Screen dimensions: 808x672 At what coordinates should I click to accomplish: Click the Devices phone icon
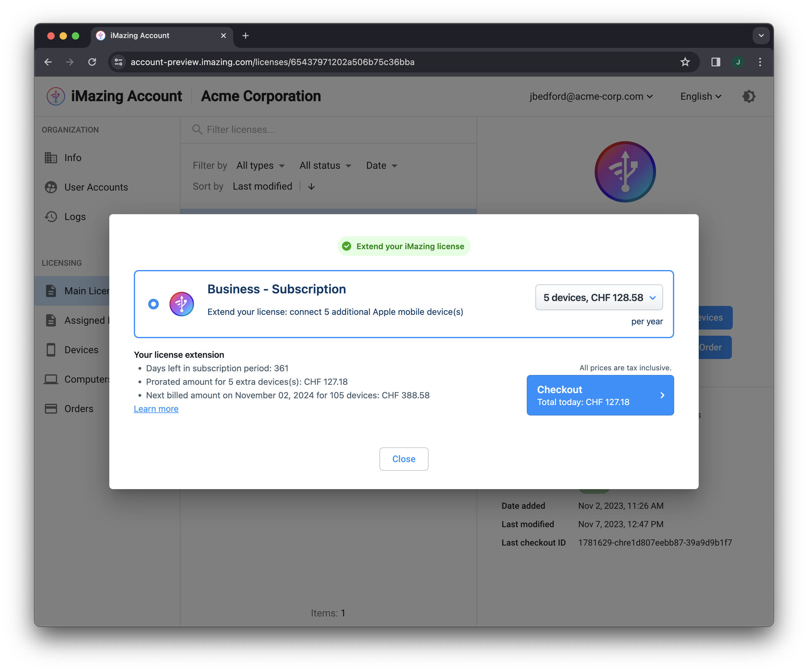pyautogui.click(x=51, y=350)
